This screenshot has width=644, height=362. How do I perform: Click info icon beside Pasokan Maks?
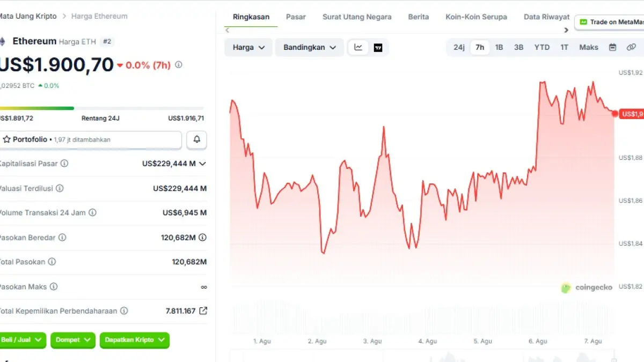point(54,286)
